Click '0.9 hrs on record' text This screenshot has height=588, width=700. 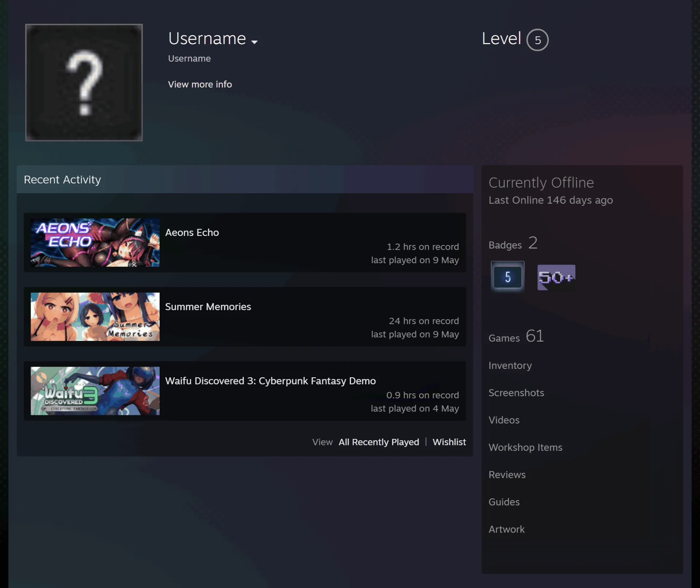click(423, 395)
